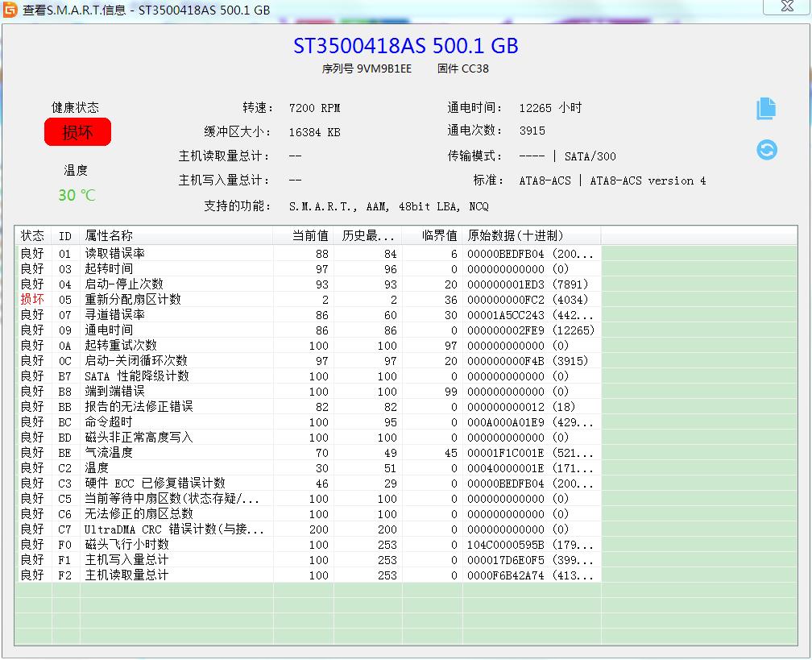Click raw value 000000000012 (18)
The width and height of the screenshot is (812, 660).
(x=521, y=407)
